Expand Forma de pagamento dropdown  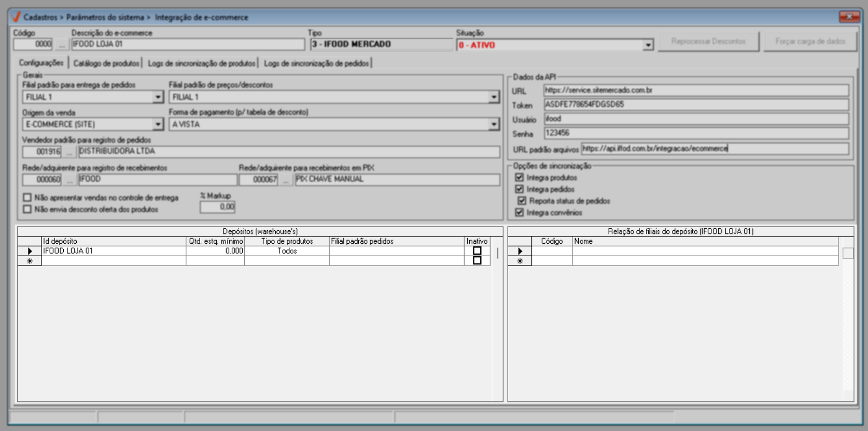(494, 124)
